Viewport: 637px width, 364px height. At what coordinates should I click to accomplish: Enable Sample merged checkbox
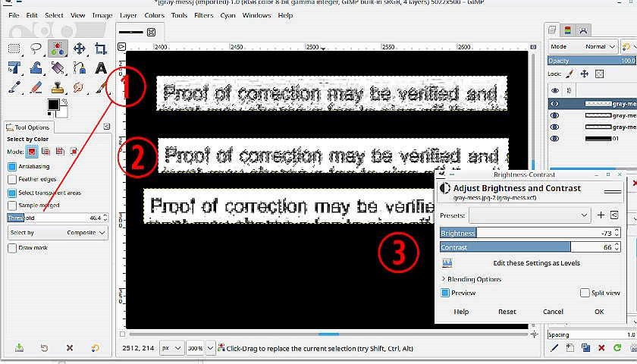[x=12, y=206]
